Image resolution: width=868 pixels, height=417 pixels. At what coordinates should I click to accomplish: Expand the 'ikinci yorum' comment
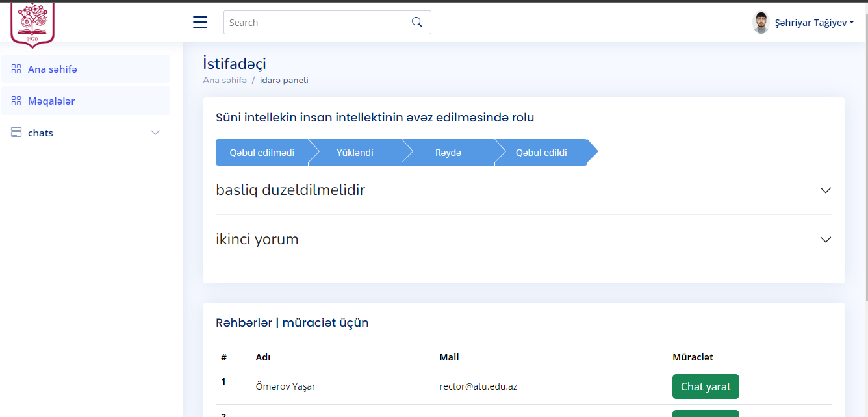point(825,240)
